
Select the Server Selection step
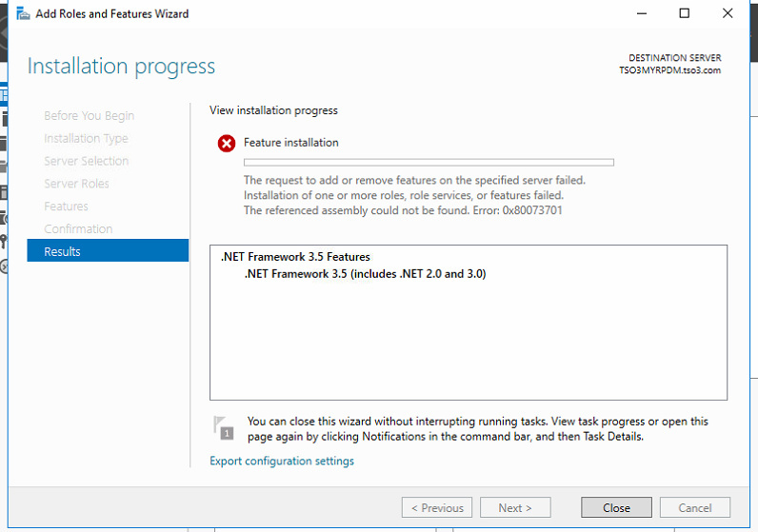86,161
